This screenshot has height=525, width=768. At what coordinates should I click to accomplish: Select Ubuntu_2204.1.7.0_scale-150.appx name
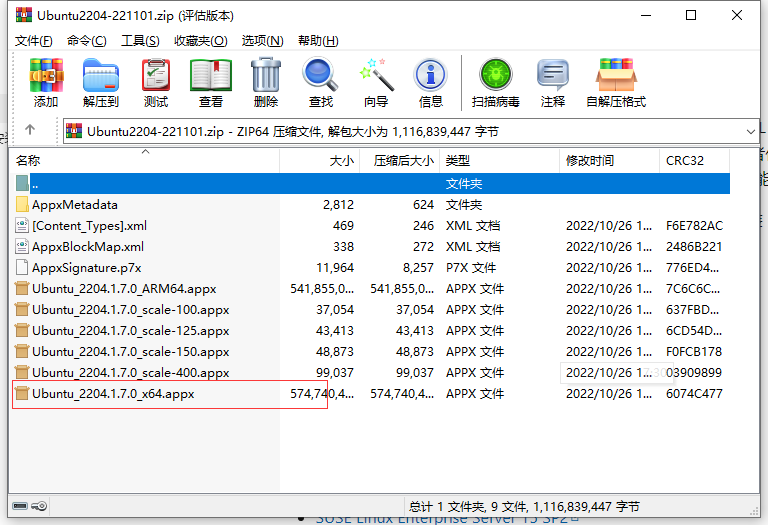[x=131, y=352]
